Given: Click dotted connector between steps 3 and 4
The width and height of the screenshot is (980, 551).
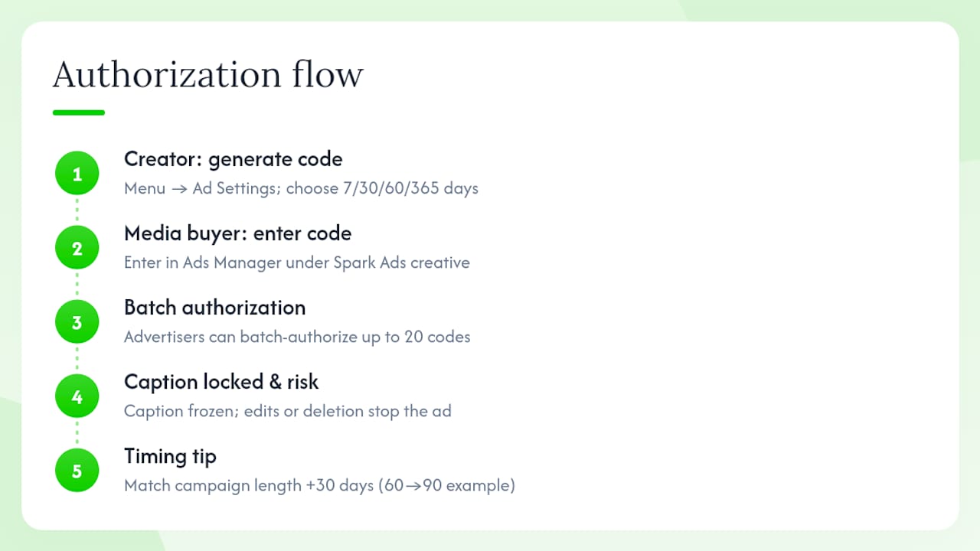Looking at the screenshot, I should [x=77, y=360].
